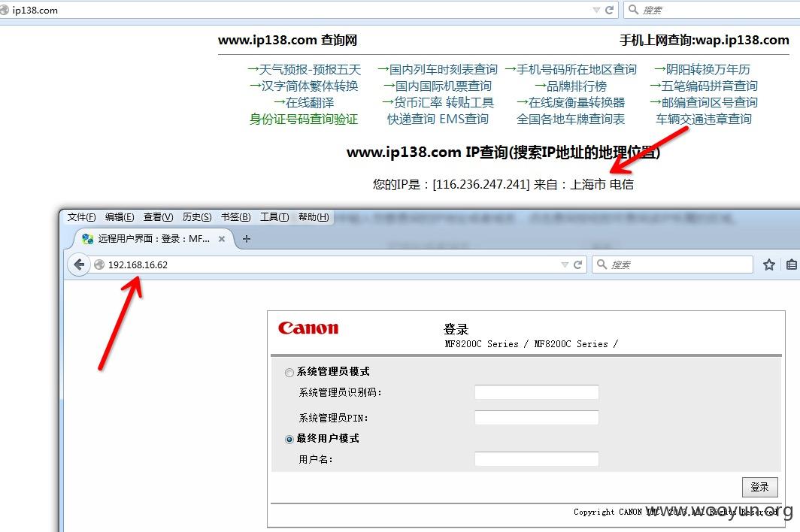The height and width of the screenshot is (532, 800).
Task: Open URL history dropdown in ip138 browser
Action: 596,10
